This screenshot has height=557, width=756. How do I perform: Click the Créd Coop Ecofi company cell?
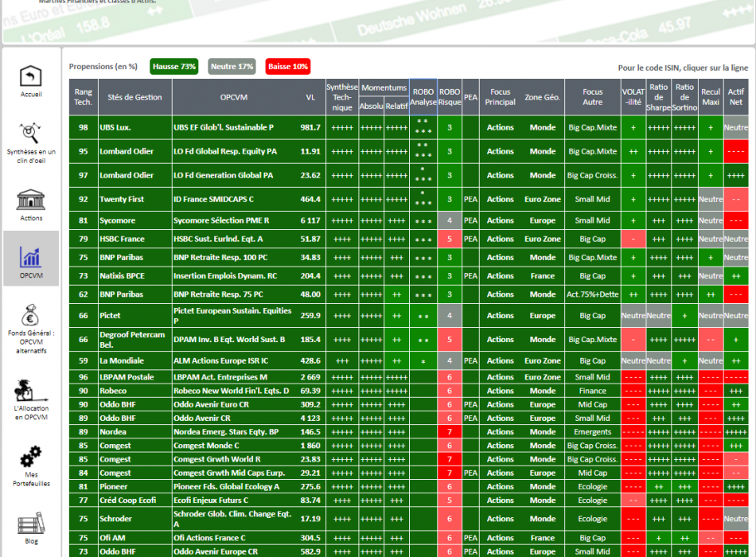click(x=135, y=500)
